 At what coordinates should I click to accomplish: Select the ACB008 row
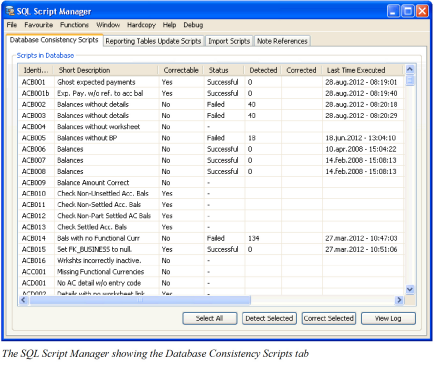pos(211,171)
